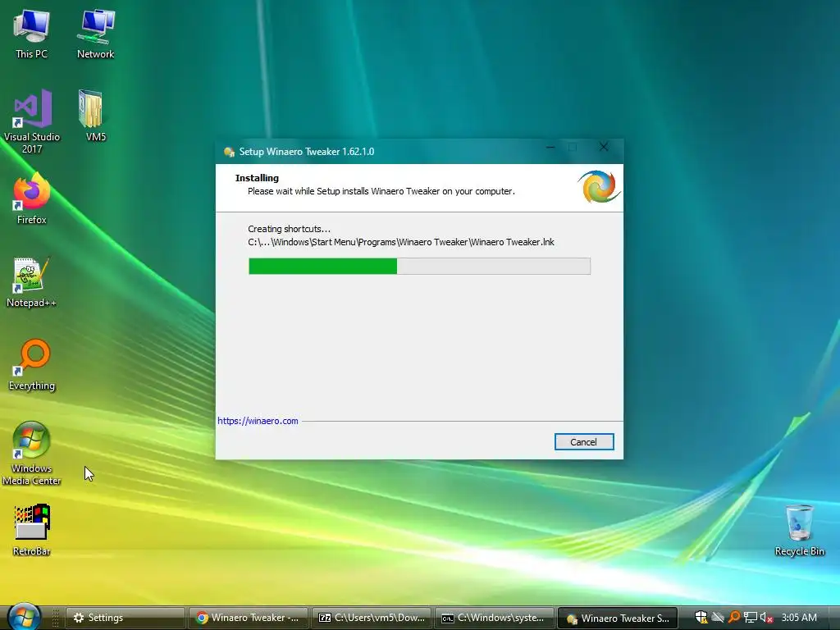The width and height of the screenshot is (840, 630).
Task: Click the muted volume tray icon
Action: (766, 618)
